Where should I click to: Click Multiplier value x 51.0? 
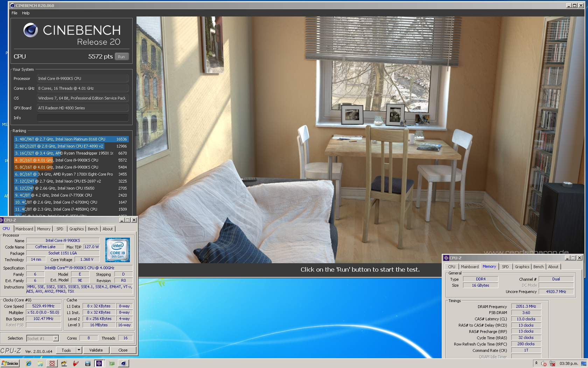(43, 312)
